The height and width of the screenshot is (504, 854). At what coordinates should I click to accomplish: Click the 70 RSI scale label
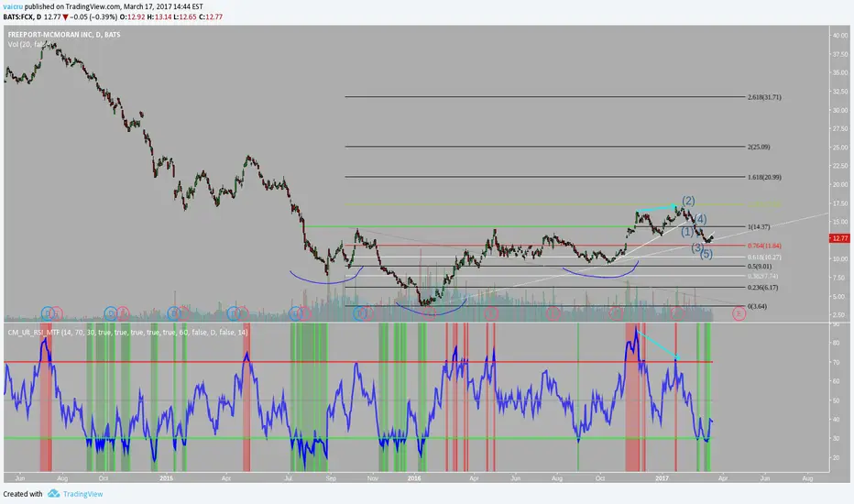837,362
